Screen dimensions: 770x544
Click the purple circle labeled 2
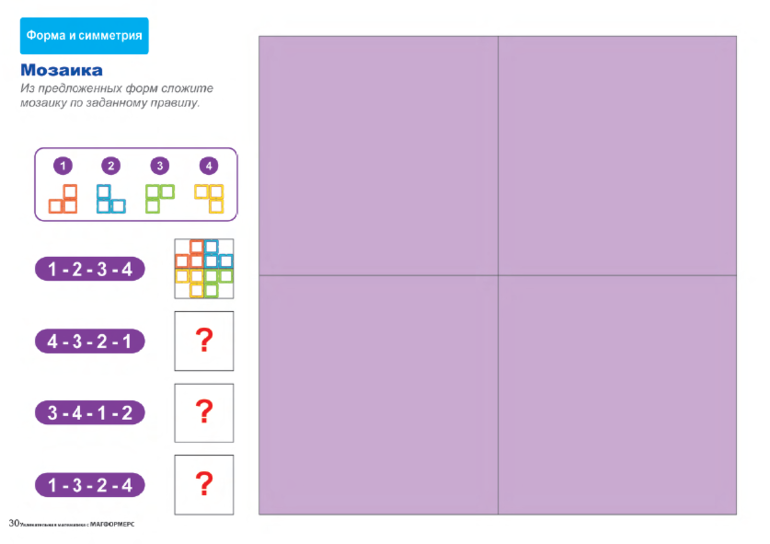111,166
